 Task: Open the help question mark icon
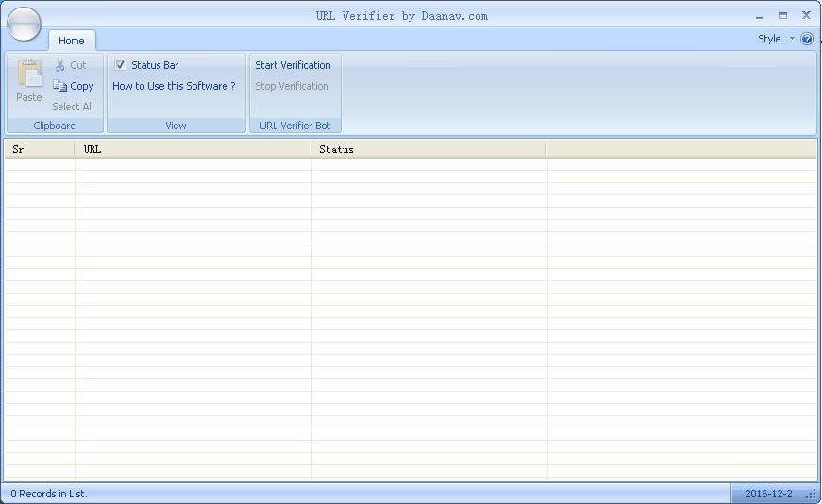click(x=807, y=39)
